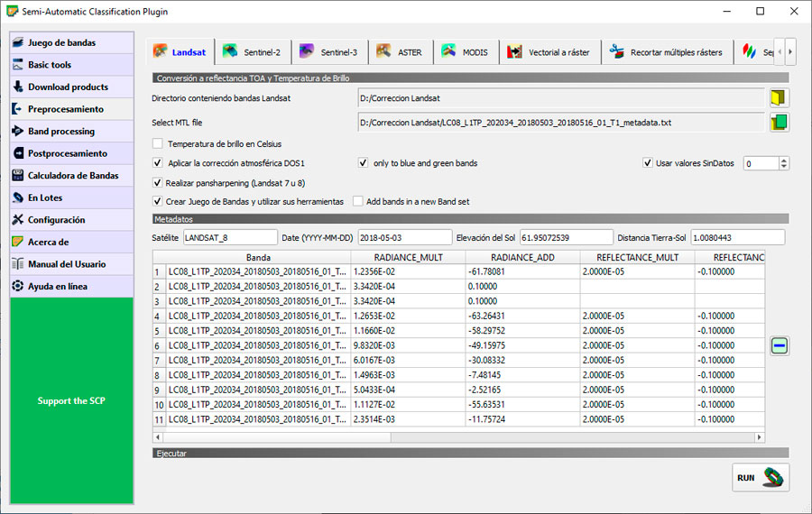Screen dimensions: 812x514
Task: Browse for MTL file icon
Action: coord(779,123)
